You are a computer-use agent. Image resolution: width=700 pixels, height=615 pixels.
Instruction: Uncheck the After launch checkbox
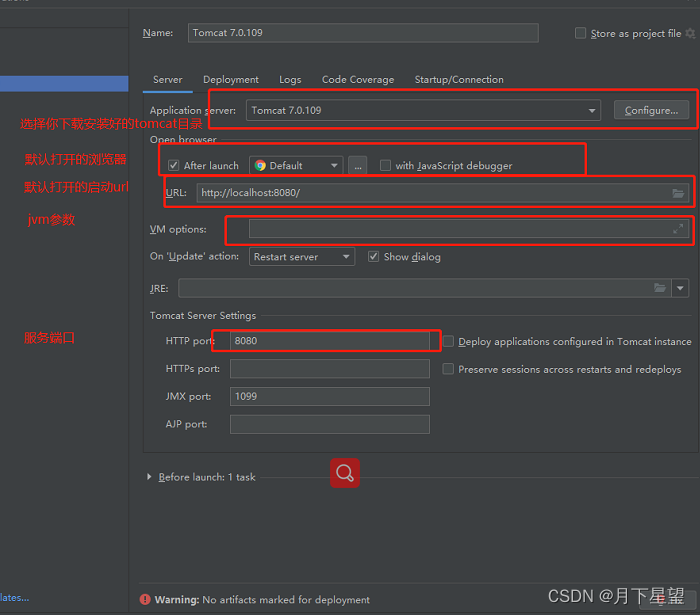174,166
